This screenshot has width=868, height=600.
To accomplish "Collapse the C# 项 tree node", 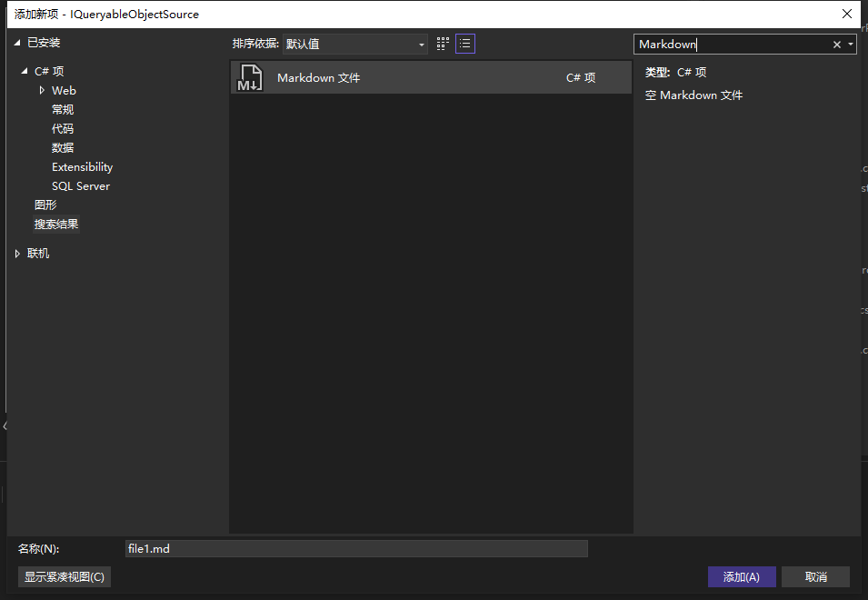I will point(25,71).
